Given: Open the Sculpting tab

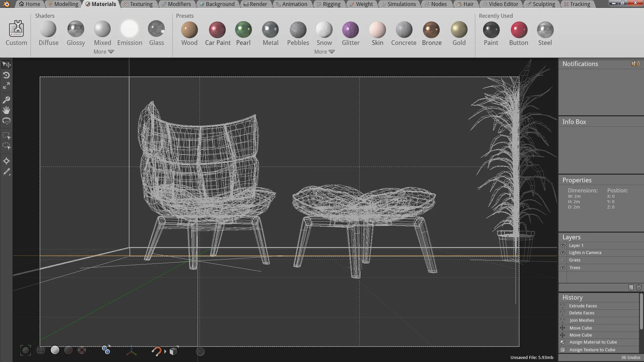Looking at the screenshot, I should coord(541,4).
